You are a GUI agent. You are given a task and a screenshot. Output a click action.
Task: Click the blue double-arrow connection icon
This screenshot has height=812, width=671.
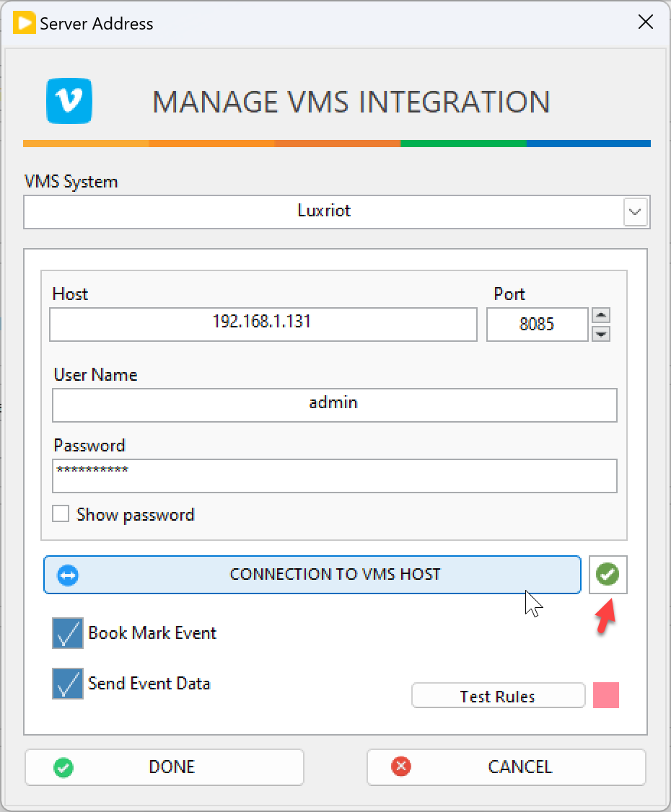click(x=68, y=575)
